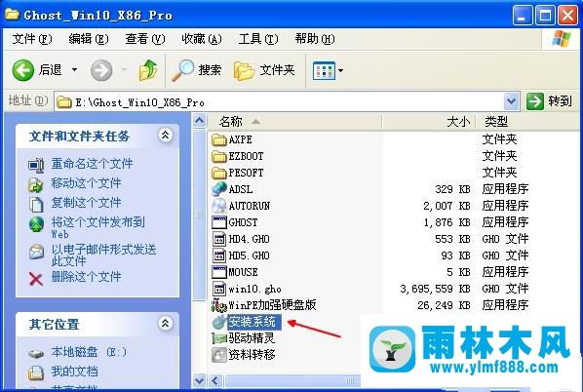Open the 收藏(A) menu
Image resolution: width=583 pixels, height=392 pixels.
click(x=202, y=39)
